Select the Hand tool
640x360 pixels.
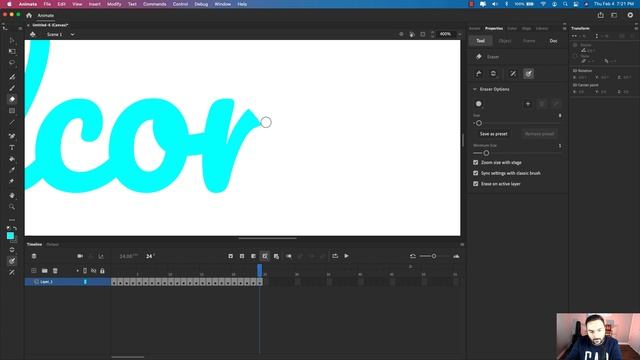pos(12,195)
